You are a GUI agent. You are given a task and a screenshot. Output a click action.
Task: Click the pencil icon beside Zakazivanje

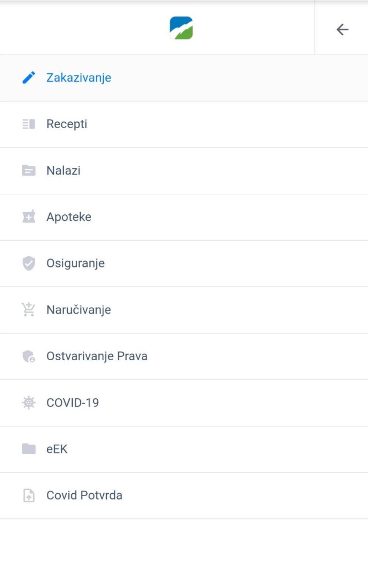[x=29, y=78]
